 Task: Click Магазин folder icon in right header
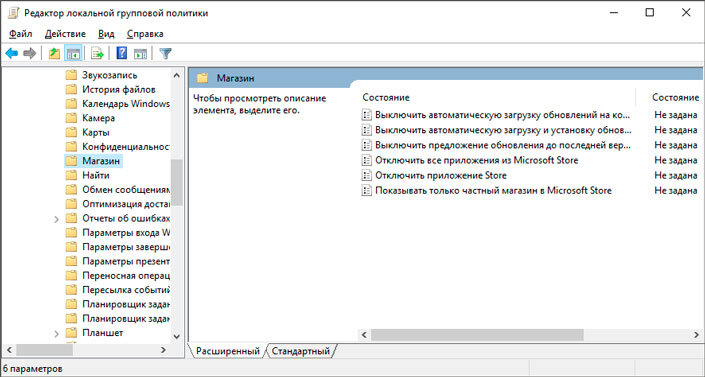(202, 78)
